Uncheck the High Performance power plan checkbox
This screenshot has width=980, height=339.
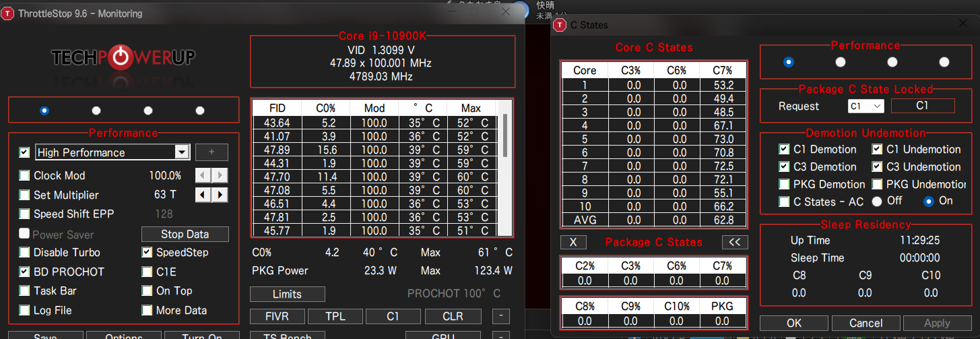click(x=25, y=152)
